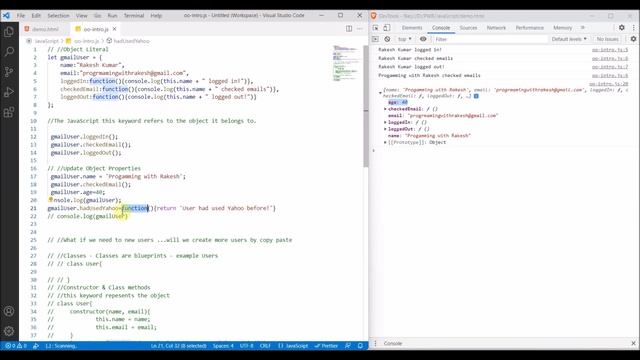The height and width of the screenshot is (360, 640).
Task: Switch to the demo.html editor tab
Action: coord(45,29)
